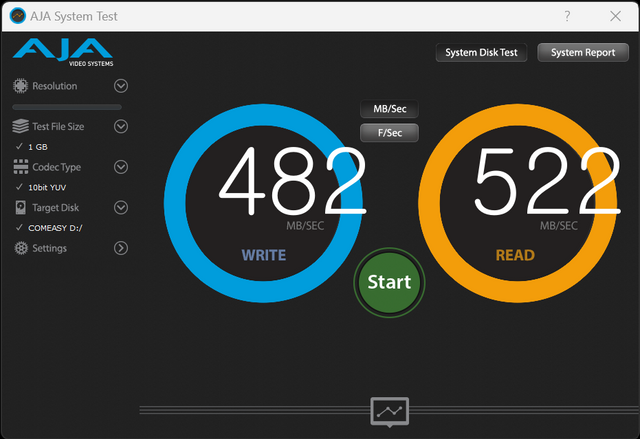Open the graph view icon at bottom
This screenshot has width=640, height=439.
(x=389, y=411)
